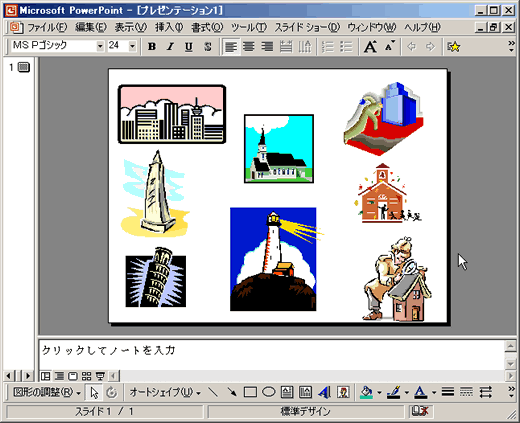The image size is (520, 423).
Task: Click the lighthouse clip art image
Action: (x=273, y=259)
